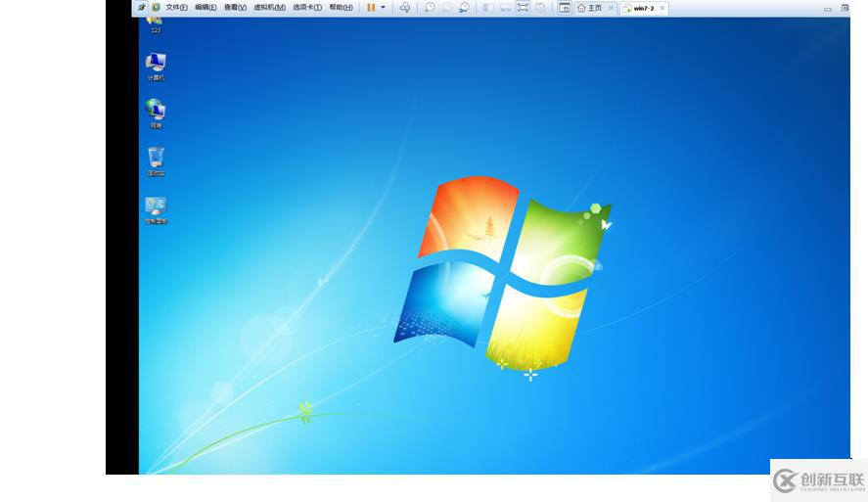Screen dimensions: 868x502
Task: Close the win7-2 tab
Action: (x=662, y=8)
